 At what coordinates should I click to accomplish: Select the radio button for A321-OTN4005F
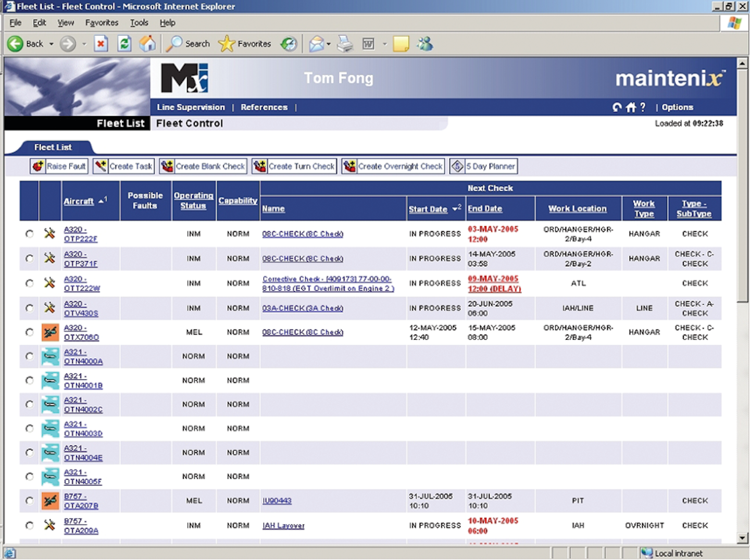coord(29,476)
